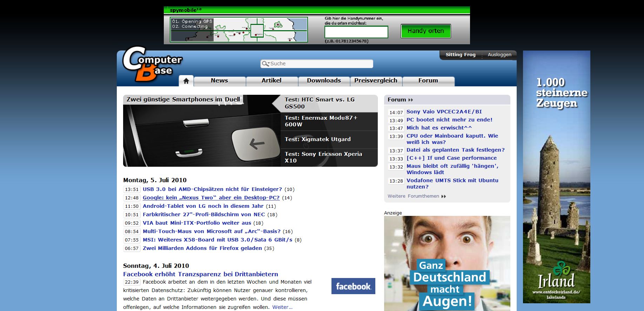Click the facebook logo thumbnail
Viewport: 644px width, 311px height.
(353, 286)
